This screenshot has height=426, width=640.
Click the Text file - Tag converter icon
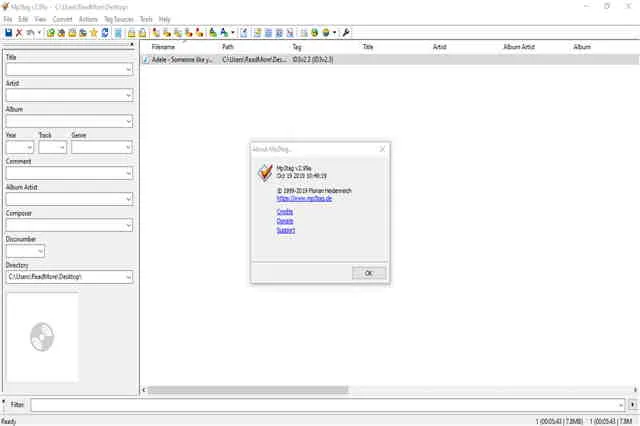189,33
